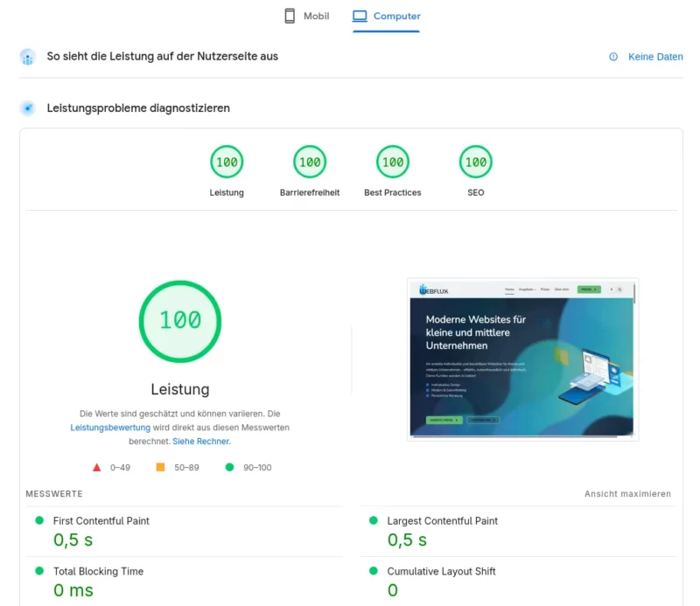The image size is (700, 606).
Task: Click the First Contentful Paint metric label
Action: coord(101,521)
